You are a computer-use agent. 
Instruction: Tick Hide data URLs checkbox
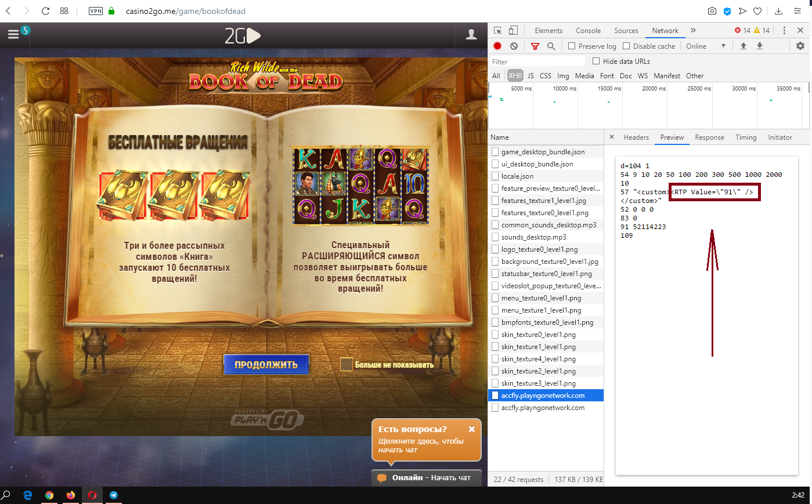click(596, 61)
